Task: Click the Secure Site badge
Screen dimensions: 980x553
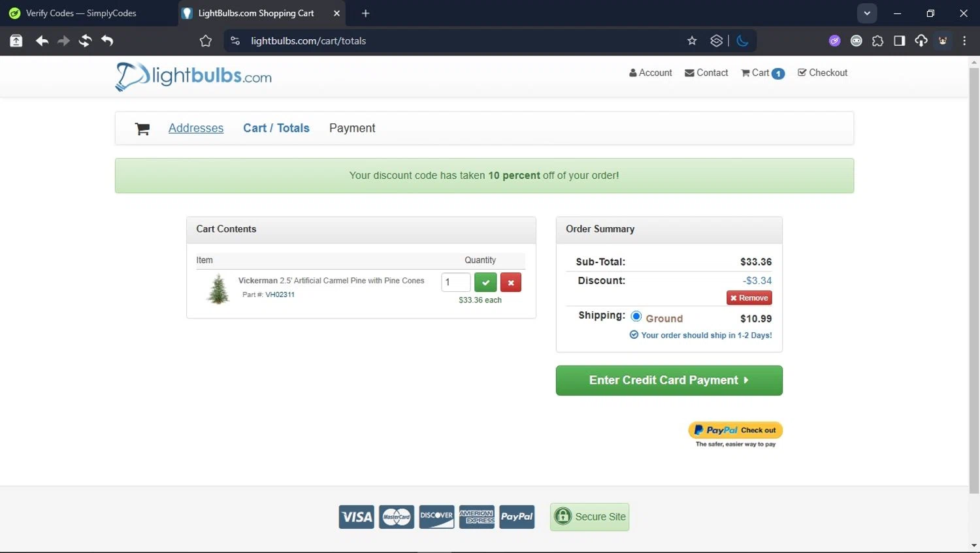Action: 590,517
